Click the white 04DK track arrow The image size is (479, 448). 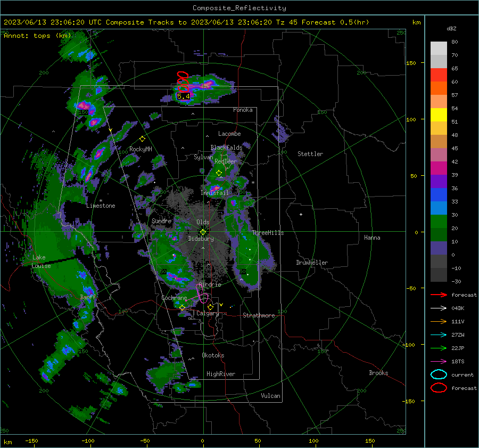pyautogui.click(x=439, y=308)
